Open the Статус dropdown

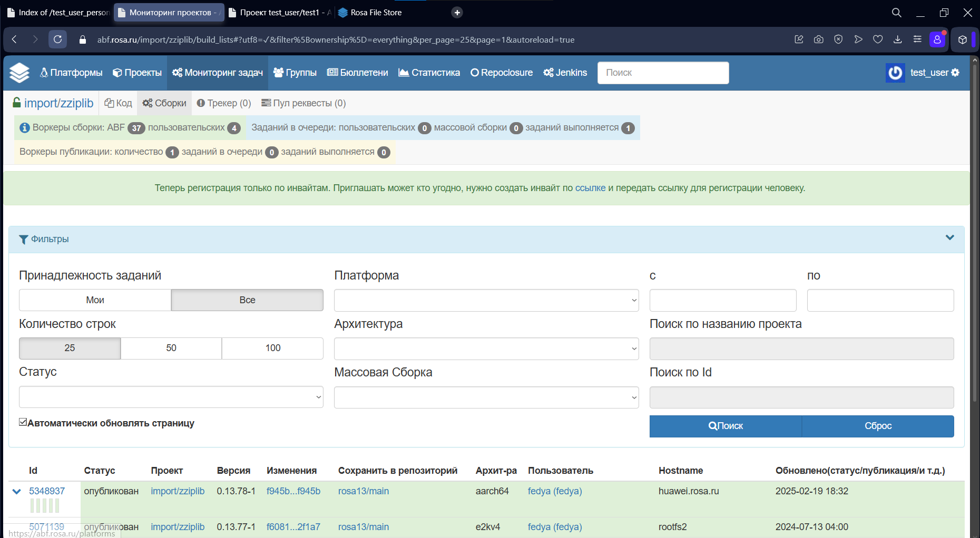pos(171,397)
